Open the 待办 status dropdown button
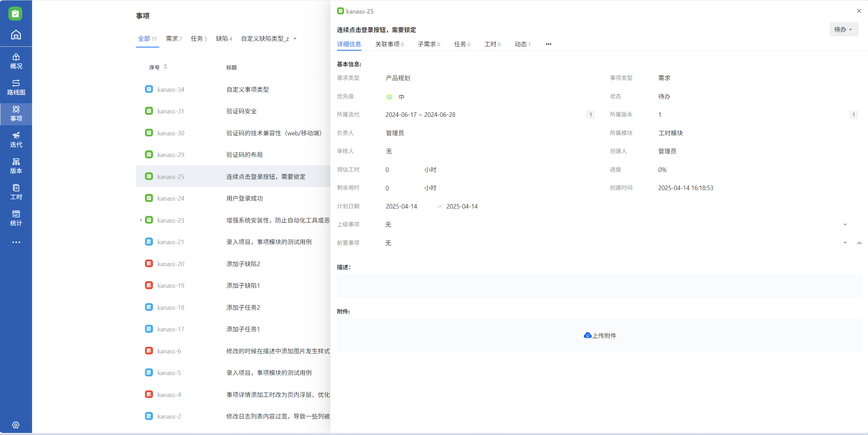 coord(843,30)
